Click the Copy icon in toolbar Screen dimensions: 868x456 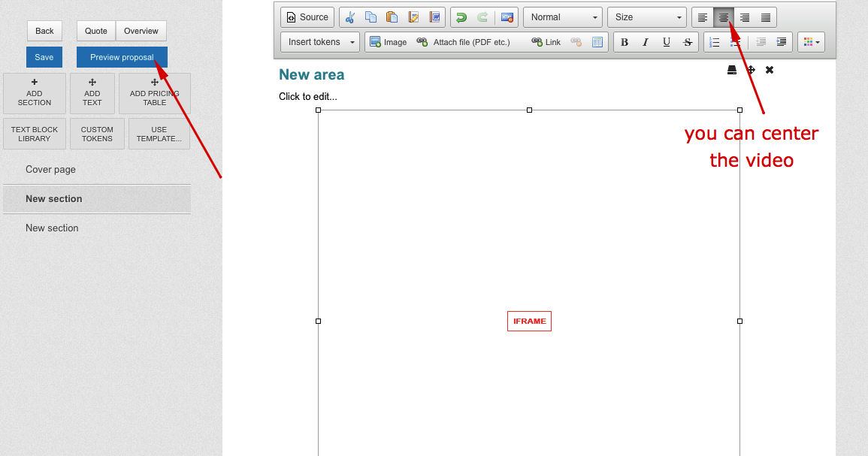coord(370,17)
